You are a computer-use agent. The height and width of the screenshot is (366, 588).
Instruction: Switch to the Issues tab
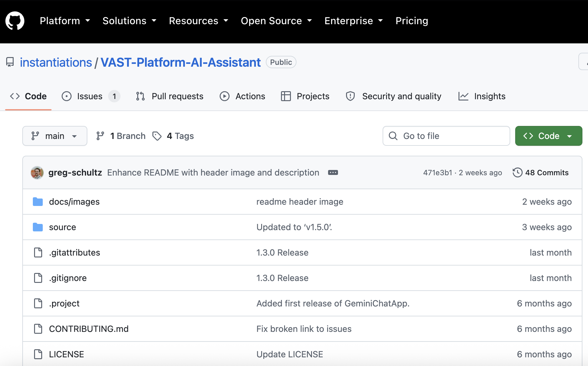[x=91, y=96]
